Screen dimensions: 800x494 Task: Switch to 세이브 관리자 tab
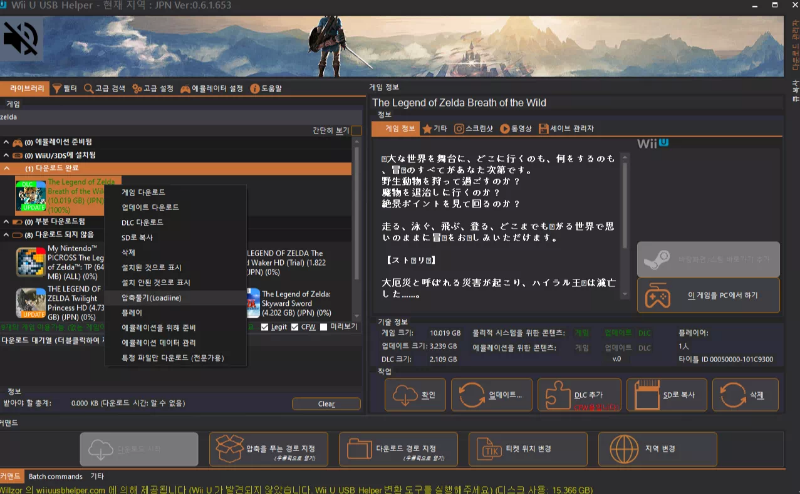(566, 129)
